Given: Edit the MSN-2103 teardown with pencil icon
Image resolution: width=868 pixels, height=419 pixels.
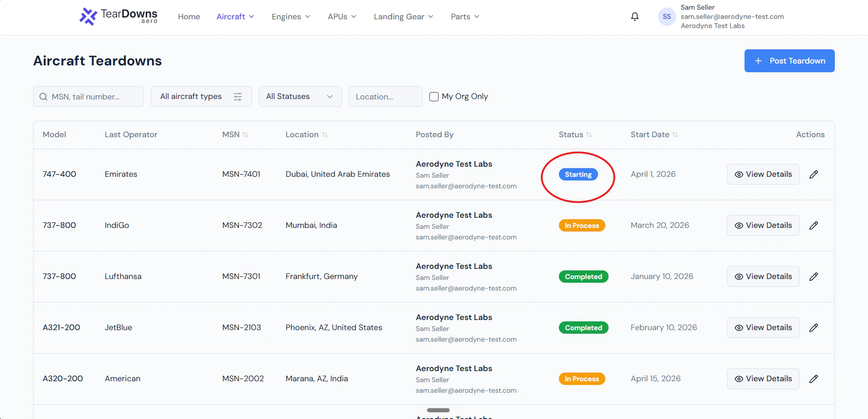Looking at the screenshot, I should coord(814,328).
